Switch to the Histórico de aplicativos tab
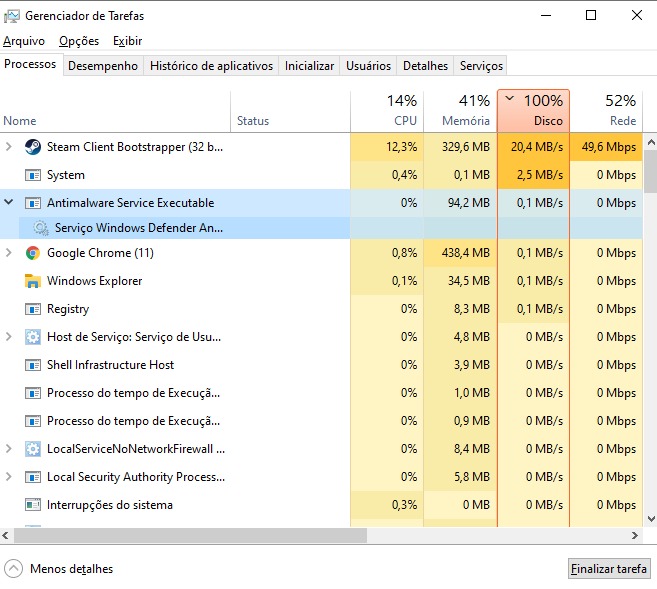The height and width of the screenshot is (589, 657). 211,66
